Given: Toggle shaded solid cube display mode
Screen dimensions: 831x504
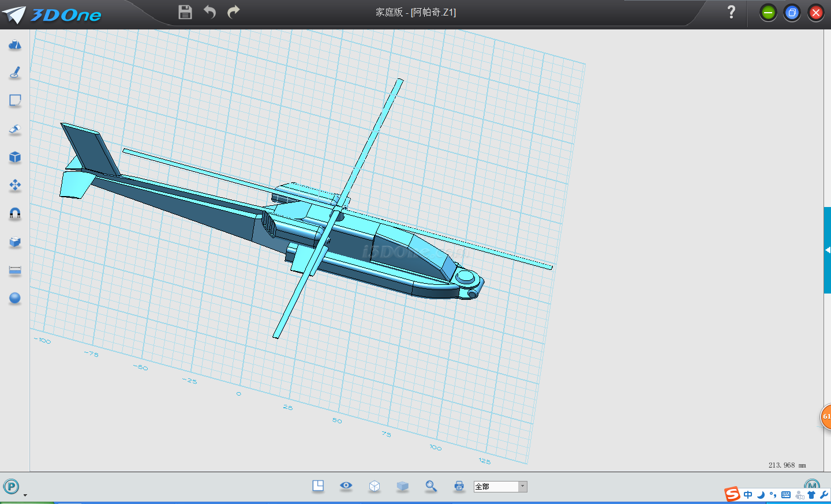Looking at the screenshot, I should 403,486.
